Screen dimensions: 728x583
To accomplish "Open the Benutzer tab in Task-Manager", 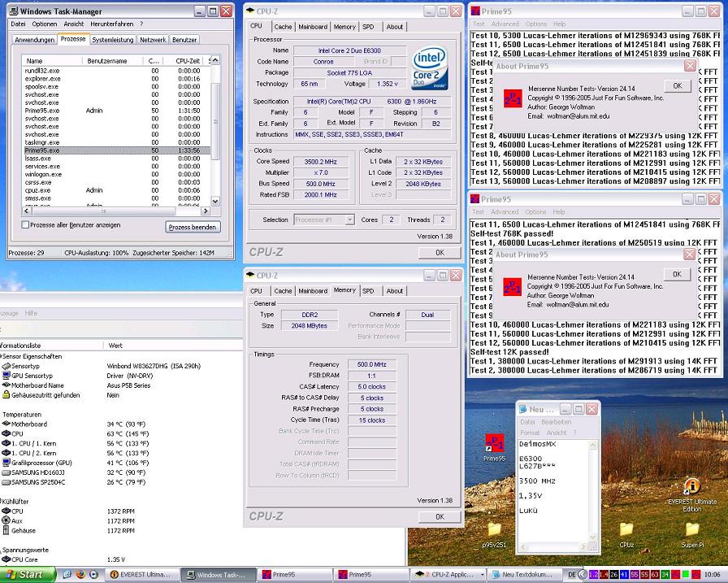I will click(x=184, y=40).
